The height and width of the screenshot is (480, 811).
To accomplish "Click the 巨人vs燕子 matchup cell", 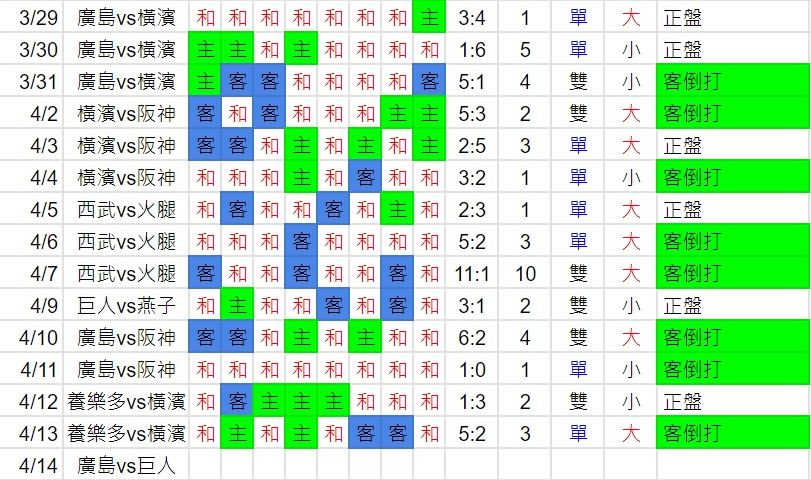I will pyautogui.click(x=126, y=306).
